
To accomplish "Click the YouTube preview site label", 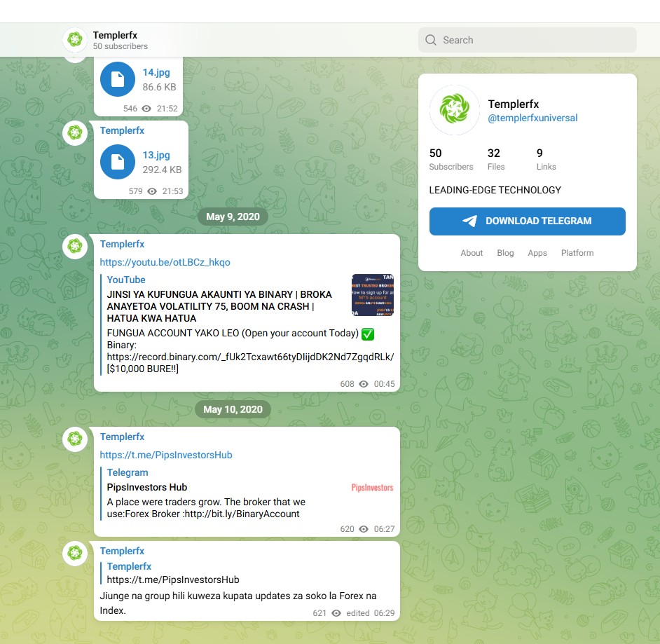I will tap(126, 280).
